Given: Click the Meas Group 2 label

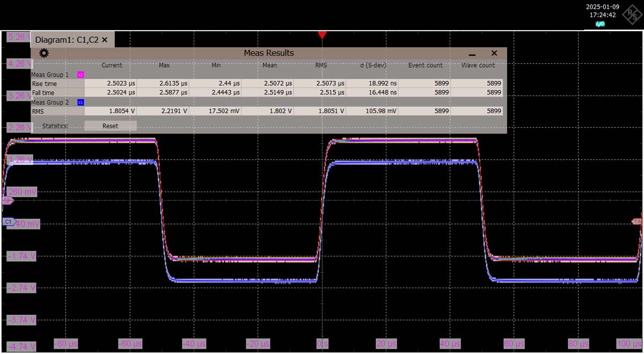Looking at the screenshot, I should point(50,102).
